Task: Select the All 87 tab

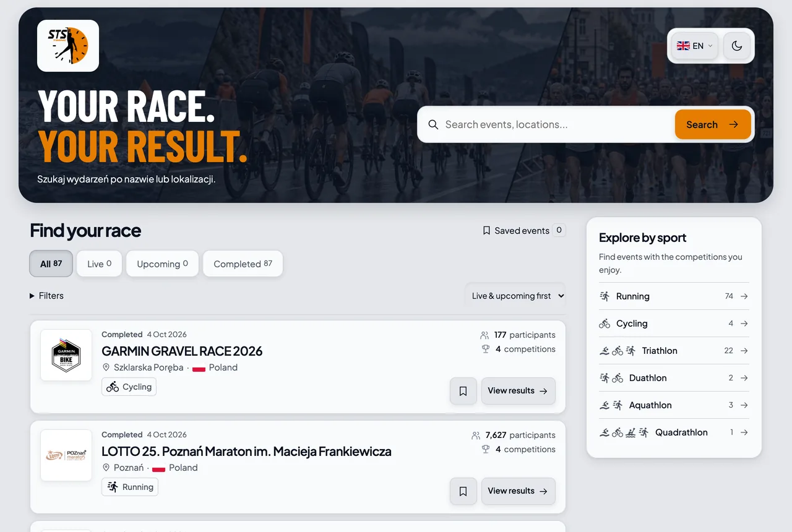Action: (x=51, y=264)
